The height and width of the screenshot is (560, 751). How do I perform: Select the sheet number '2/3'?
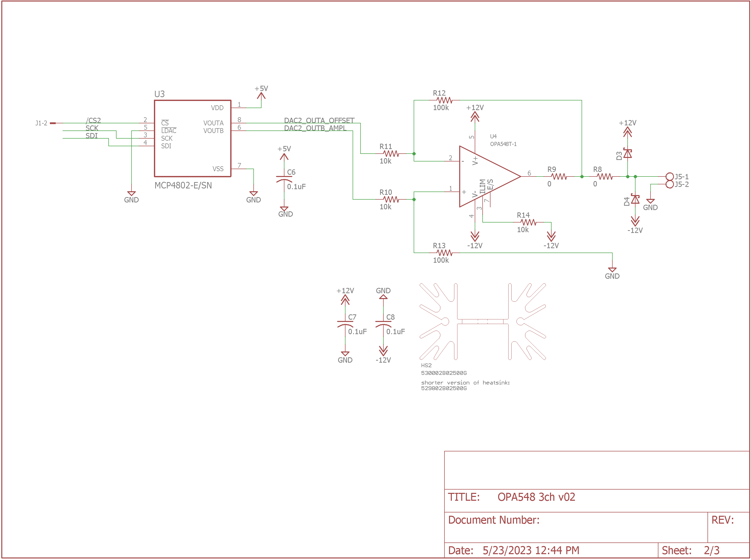pos(711,550)
